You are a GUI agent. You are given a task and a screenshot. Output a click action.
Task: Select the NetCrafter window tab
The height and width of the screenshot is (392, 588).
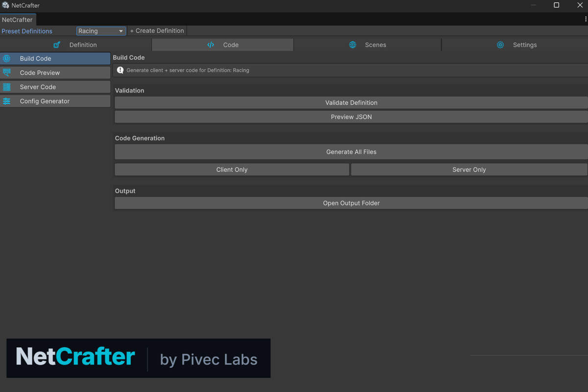(x=18, y=20)
